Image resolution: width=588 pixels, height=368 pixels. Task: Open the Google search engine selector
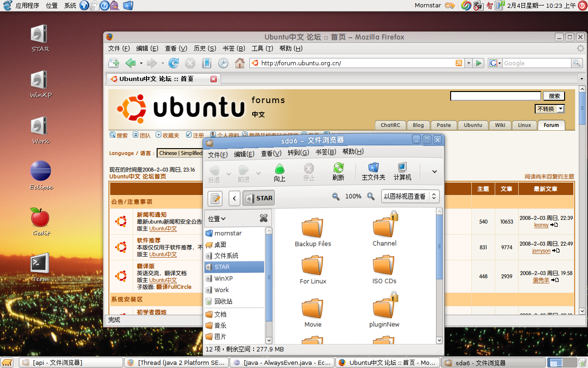(x=495, y=63)
